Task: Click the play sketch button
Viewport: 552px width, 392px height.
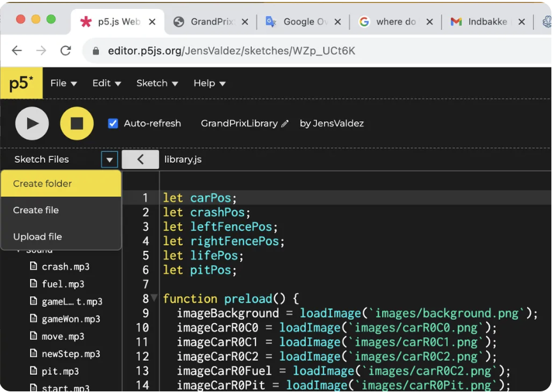Action: click(x=32, y=123)
